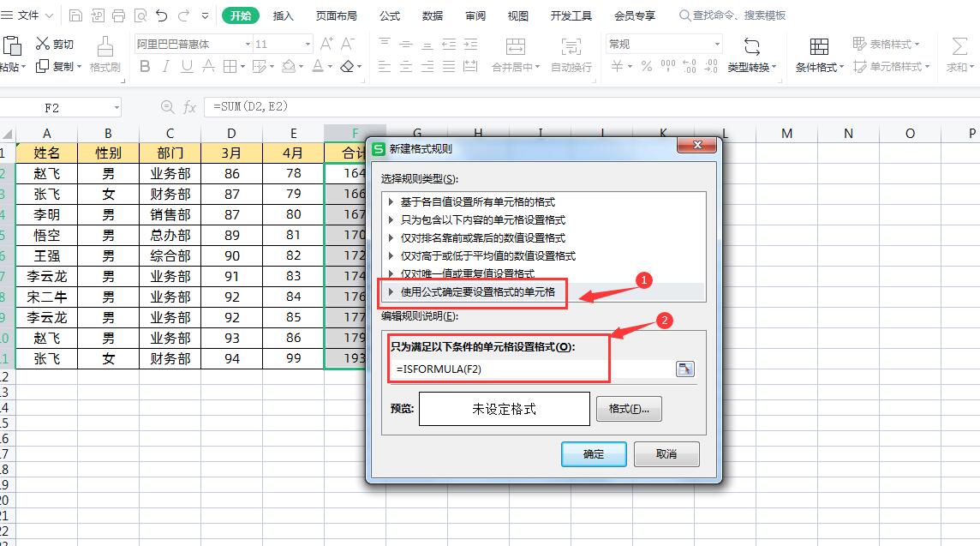Toggle align right
Image resolution: width=980 pixels, height=546 pixels.
click(427, 66)
